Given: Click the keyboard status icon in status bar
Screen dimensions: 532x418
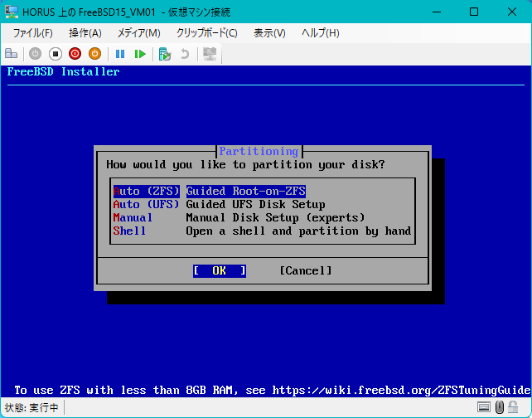Looking at the screenshot, I should point(483,406).
